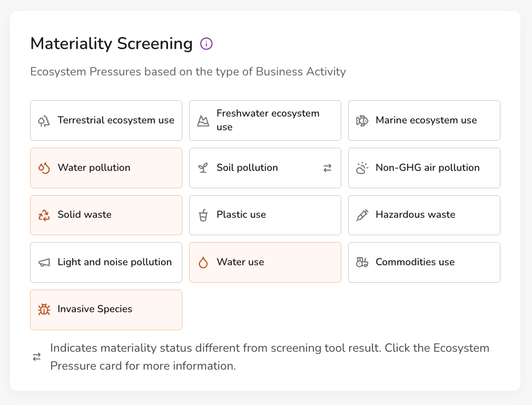Click the swap arrows on Soil pollution card
Image resolution: width=532 pixels, height=405 pixels.
327,168
